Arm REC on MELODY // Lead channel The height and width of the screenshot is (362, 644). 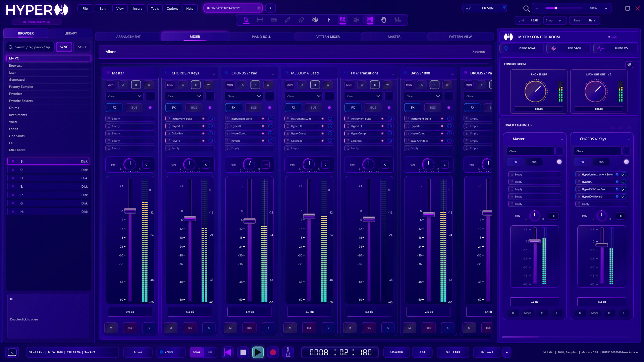click(x=309, y=328)
